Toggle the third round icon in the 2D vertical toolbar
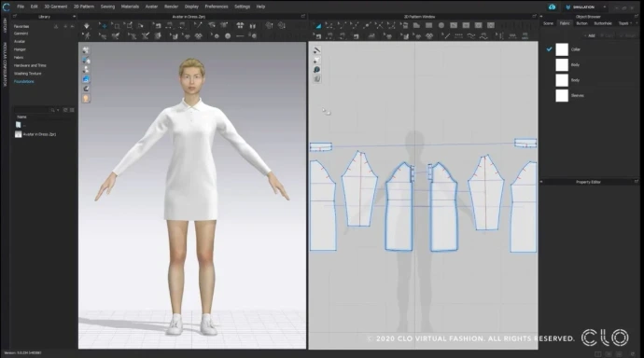Screen dimensions: 644x358 pos(316,70)
